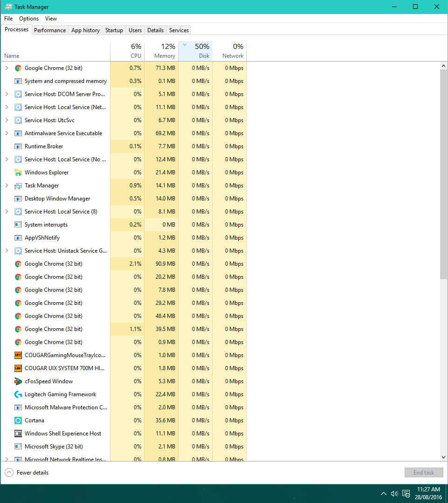Viewport: 448px width, 503px height.
Task: Click the scrollbar up arrow
Action: pyautogui.click(x=443, y=66)
